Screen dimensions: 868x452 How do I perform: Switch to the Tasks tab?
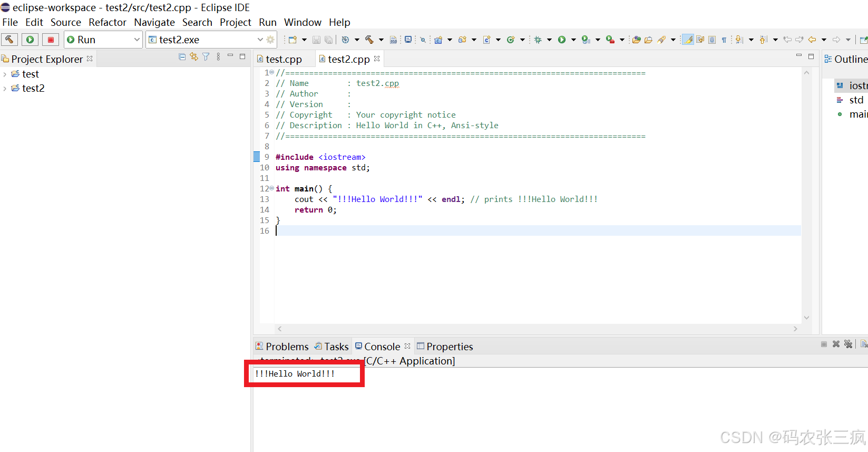click(x=331, y=347)
